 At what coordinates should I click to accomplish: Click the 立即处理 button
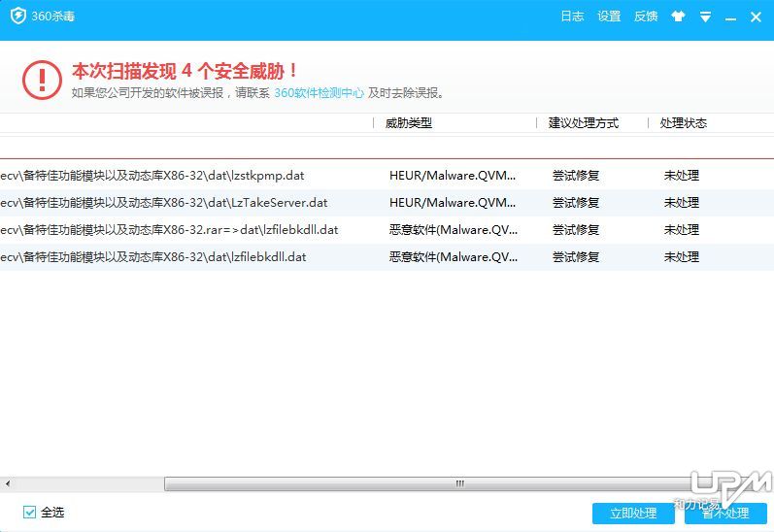[x=633, y=514]
